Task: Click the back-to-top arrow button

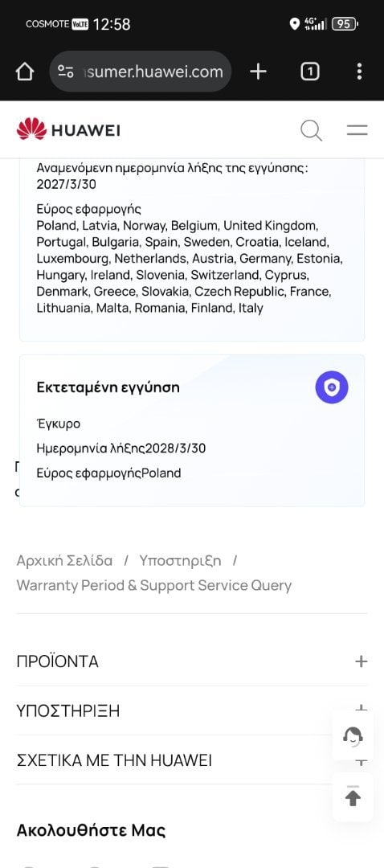Action: pyautogui.click(x=353, y=797)
